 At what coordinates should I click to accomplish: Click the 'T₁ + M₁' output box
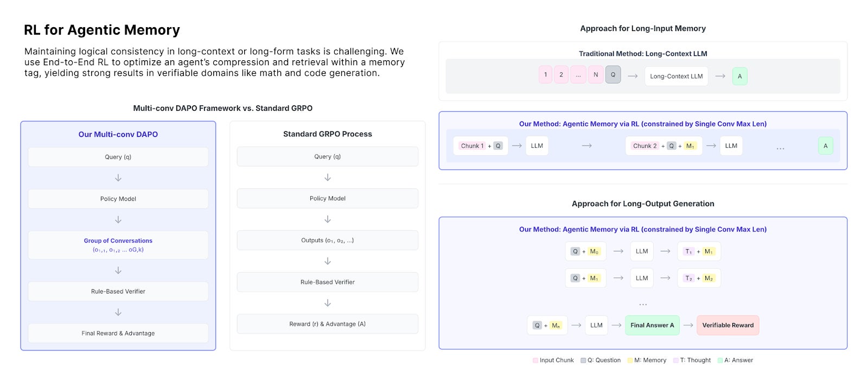tap(699, 251)
